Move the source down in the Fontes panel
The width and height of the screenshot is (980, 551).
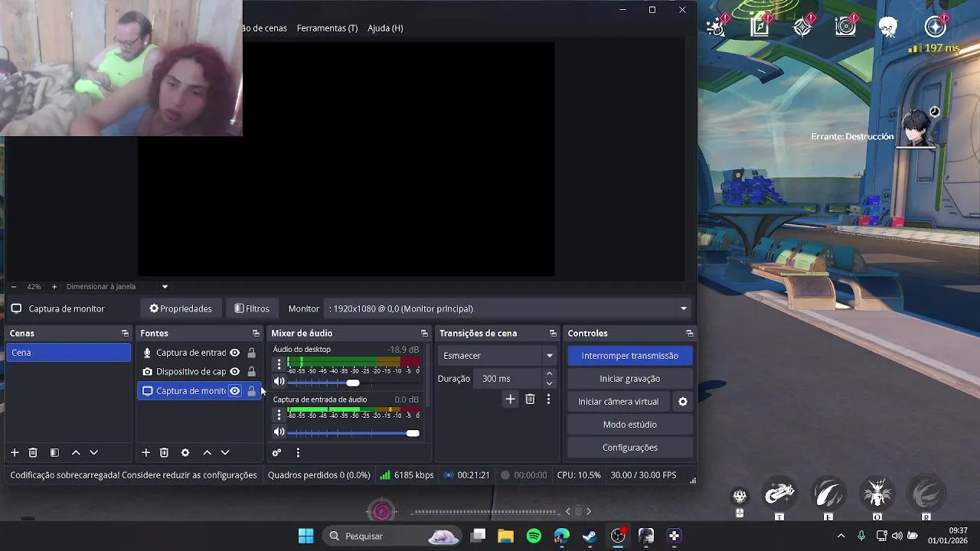tap(225, 453)
